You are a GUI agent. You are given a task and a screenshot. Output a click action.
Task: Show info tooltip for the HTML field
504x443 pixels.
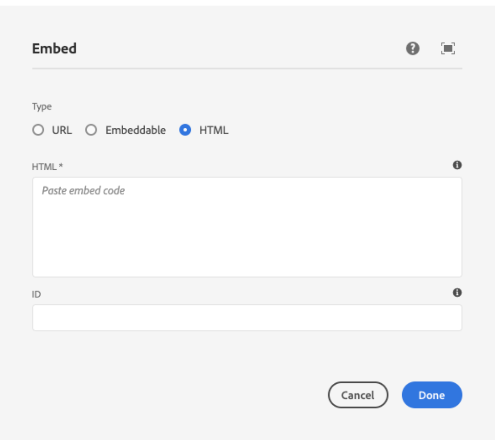457,165
